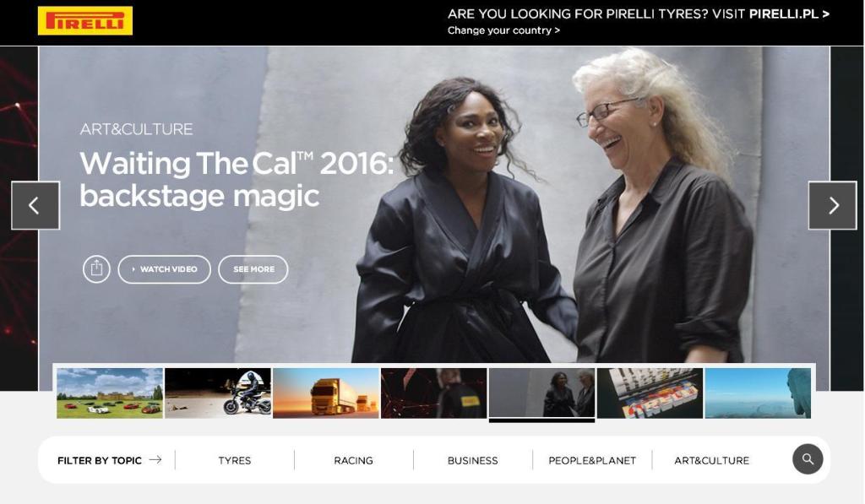The image size is (865, 504).
Task: Choose the Art&Culture topic filter
Action: point(711,460)
